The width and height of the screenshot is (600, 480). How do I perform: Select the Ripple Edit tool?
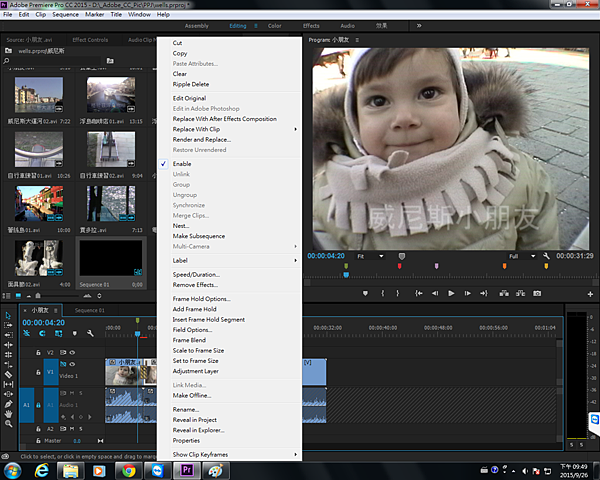click(8, 344)
